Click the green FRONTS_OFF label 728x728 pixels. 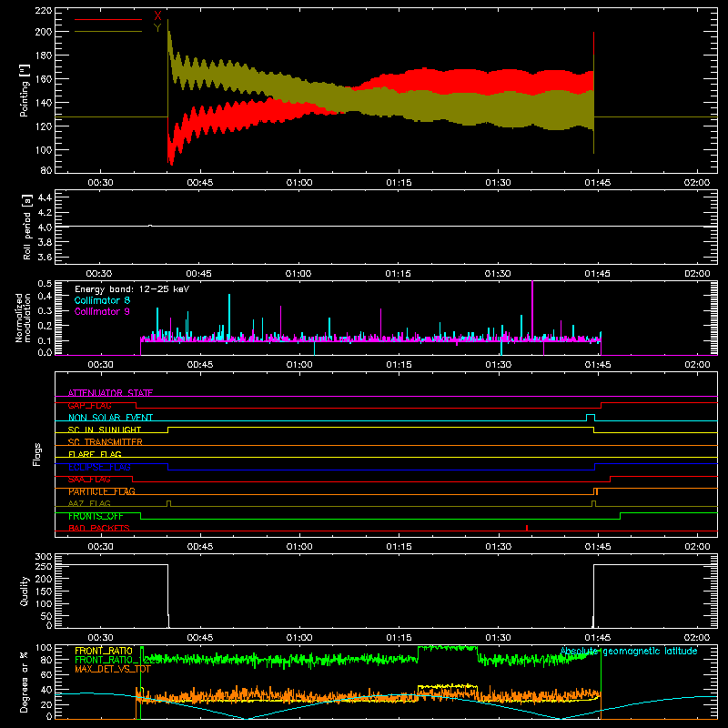point(96,516)
